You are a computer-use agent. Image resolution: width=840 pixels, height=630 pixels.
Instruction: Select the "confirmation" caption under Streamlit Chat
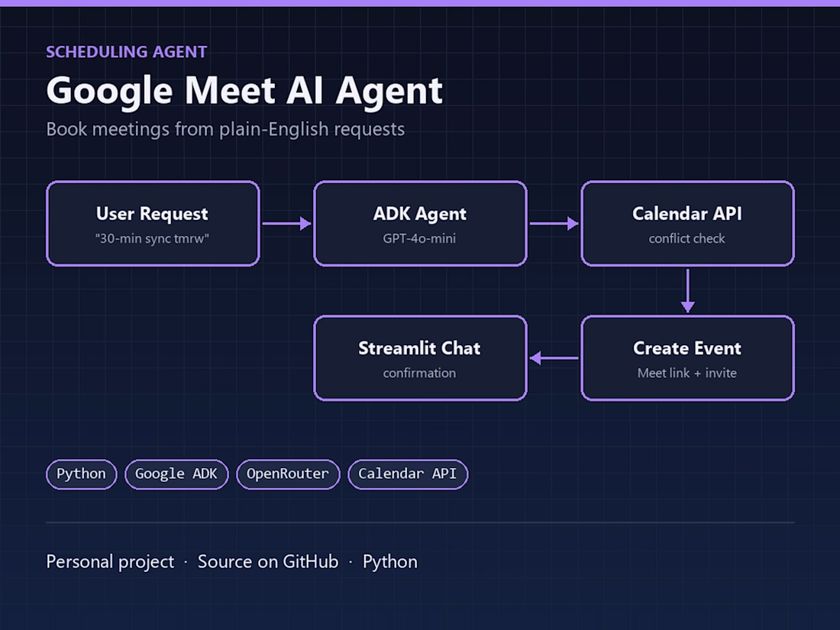coord(419,373)
